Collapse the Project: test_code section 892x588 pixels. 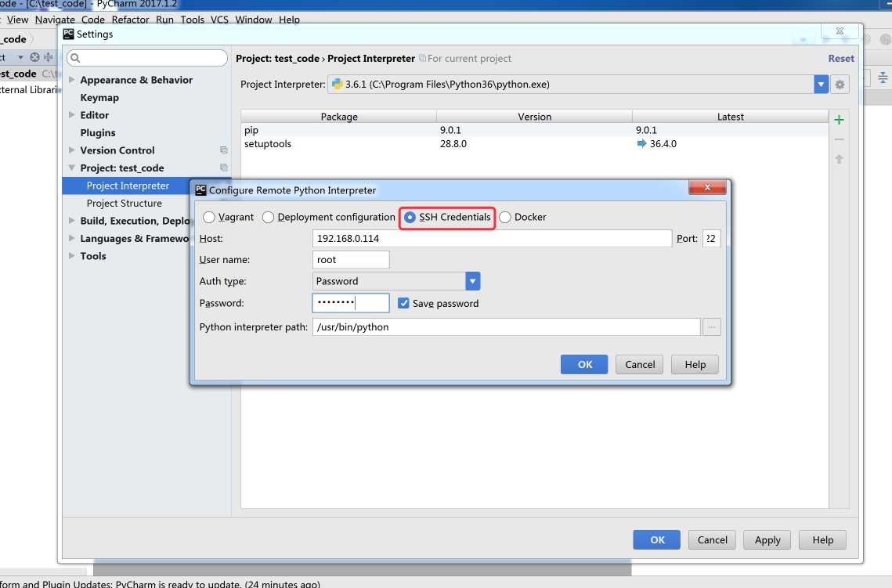(x=72, y=168)
